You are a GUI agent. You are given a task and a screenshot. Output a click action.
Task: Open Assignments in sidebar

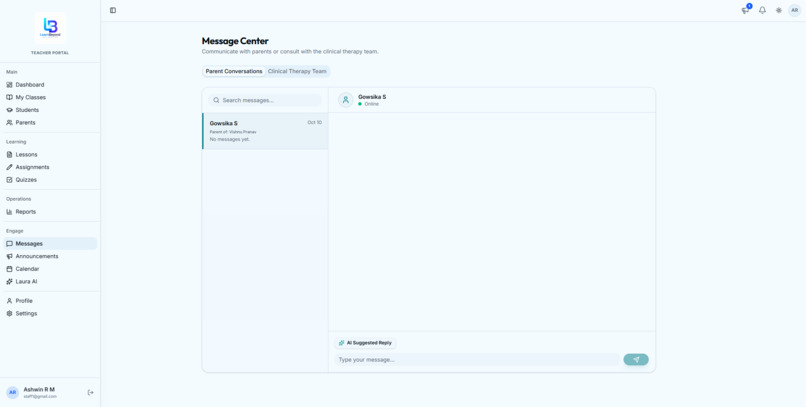(x=50, y=167)
